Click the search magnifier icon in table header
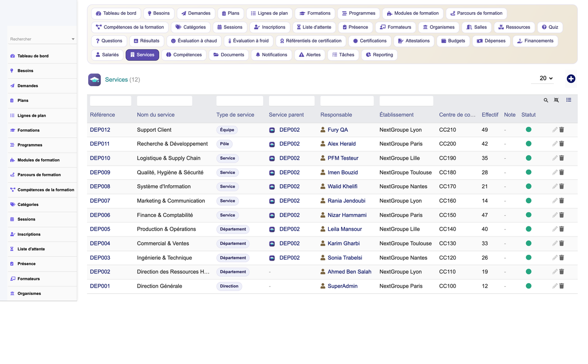The image size is (588, 364). click(546, 100)
